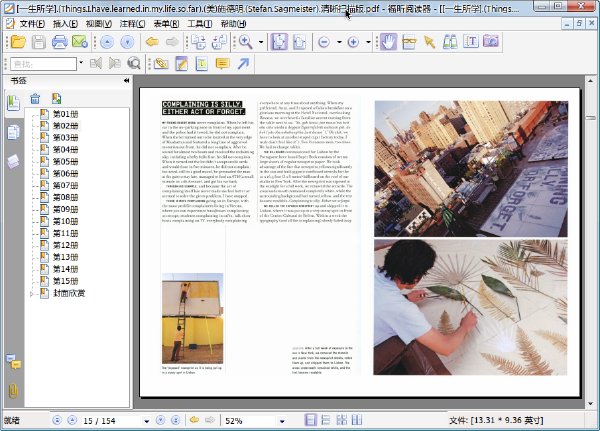Select the text selection glasses tool

(409, 42)
